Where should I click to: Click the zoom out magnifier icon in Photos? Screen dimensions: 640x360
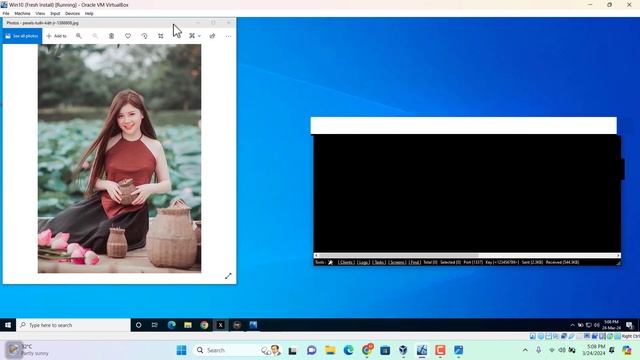95,36
